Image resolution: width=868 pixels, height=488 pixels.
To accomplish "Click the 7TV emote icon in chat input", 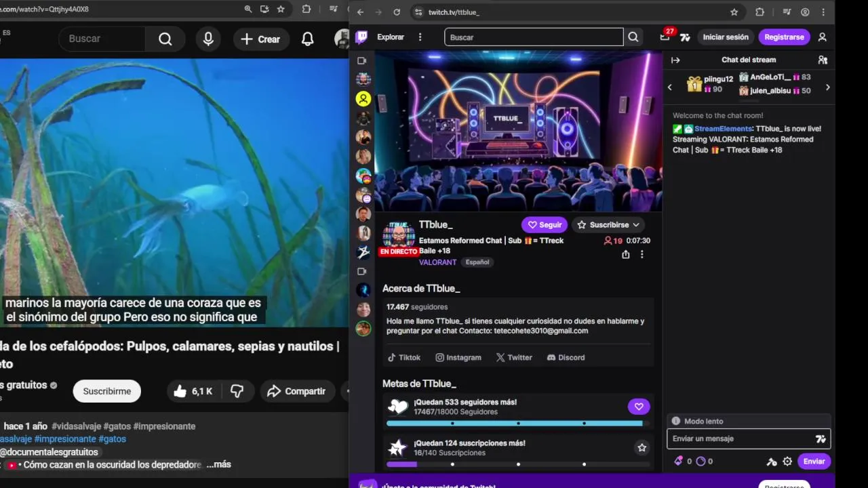I will tap(821, 439).
